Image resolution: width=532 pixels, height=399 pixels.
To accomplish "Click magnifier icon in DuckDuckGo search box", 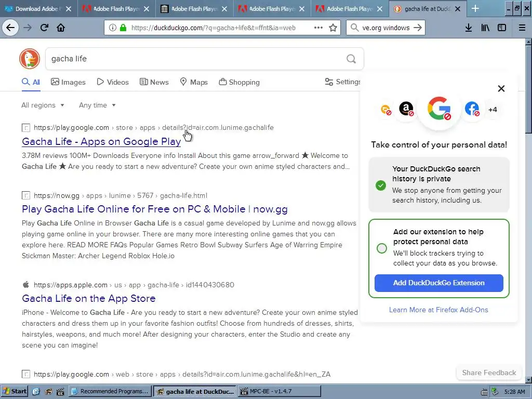I will point(351,59).
